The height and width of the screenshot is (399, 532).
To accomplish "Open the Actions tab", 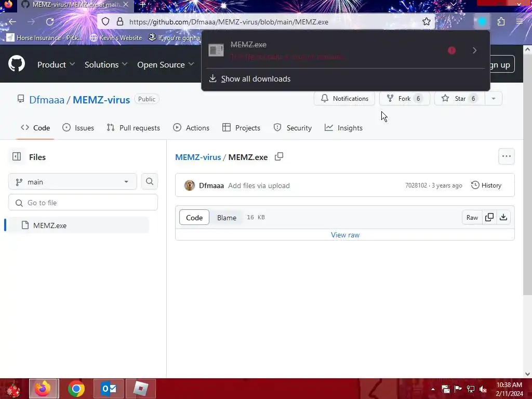I will point(191,128).
